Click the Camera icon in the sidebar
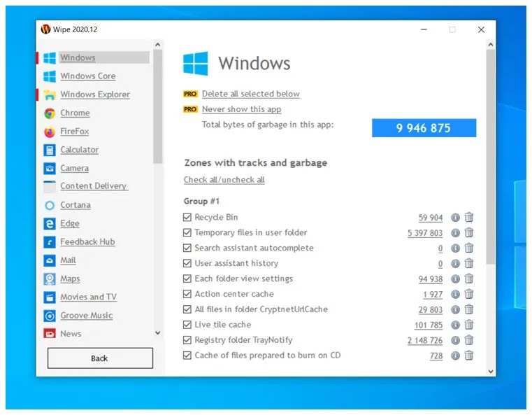Viewport: 532px width, 415px height. (50, 169)
